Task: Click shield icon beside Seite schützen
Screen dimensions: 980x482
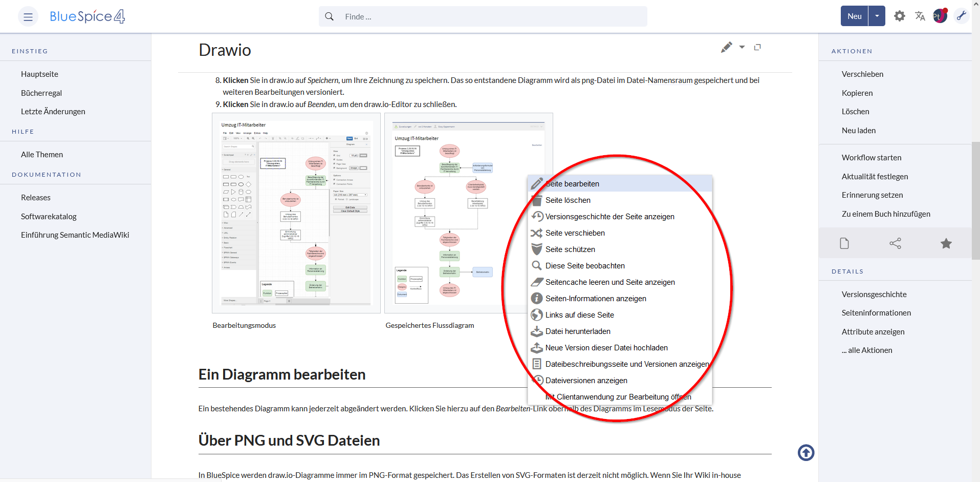Action: [x=537, y=249]
